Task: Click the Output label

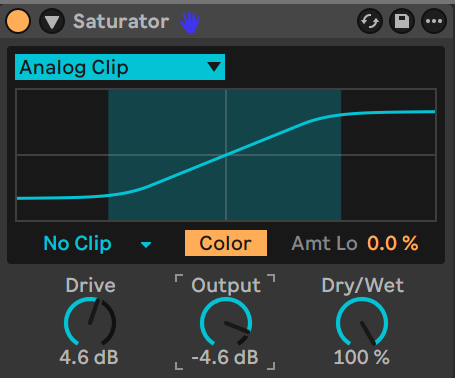Action: point(226,285)
